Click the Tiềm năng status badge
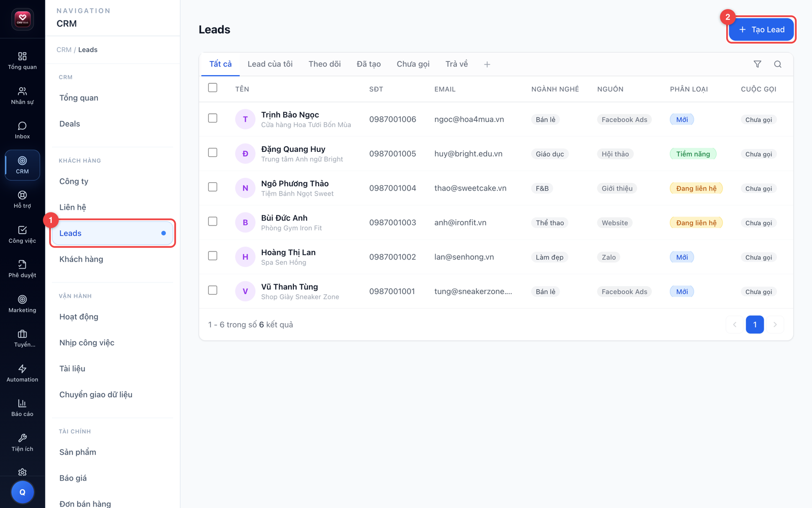812x508 pixels. pyautogui.click(x=693, y=154)
